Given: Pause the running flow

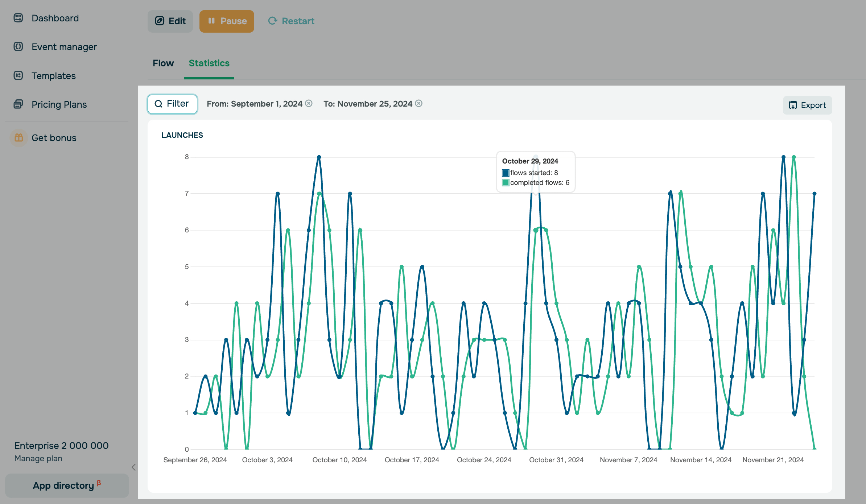Looking at the screenshot, I should pyautogui.click(x=227, y=21).
